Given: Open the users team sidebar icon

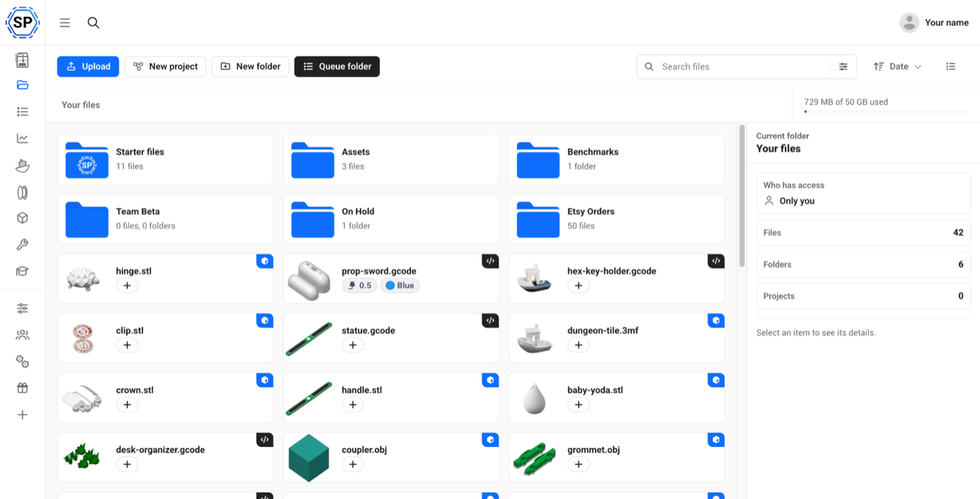Looking at the screenshot, I should point(22,335).
